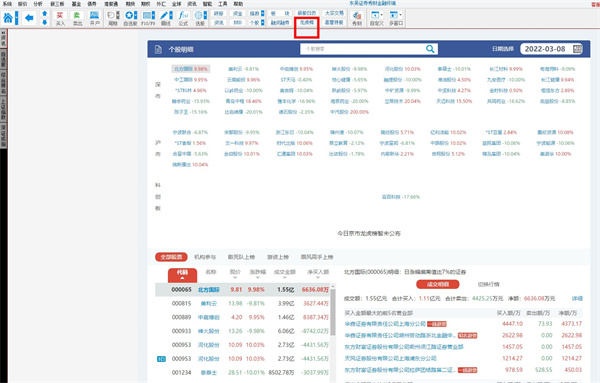Expand the 个股 dropdown arrow in toolbar
This screenshot has height=383, width=600.
(x=262, y=23)
